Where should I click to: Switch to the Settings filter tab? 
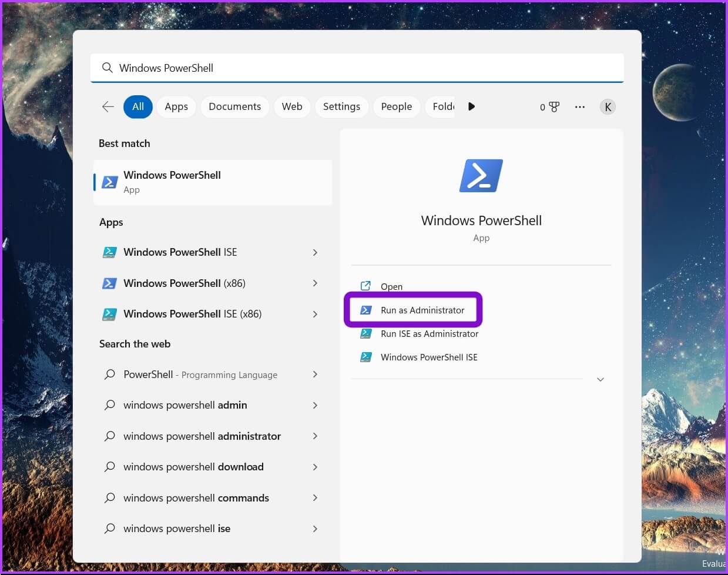click(341, 106)
